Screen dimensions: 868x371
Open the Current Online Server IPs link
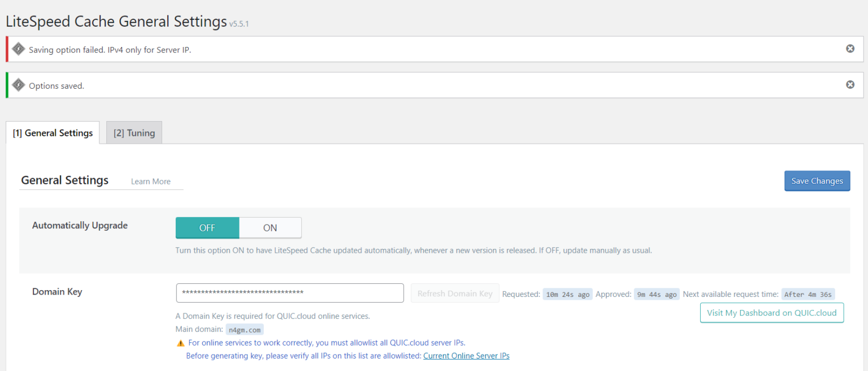click(466, 355)
